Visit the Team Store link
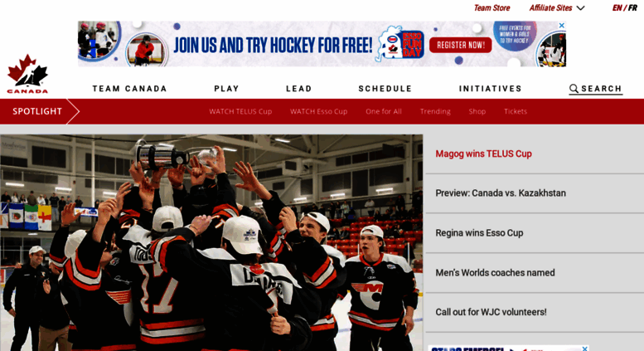 point(491,7)
